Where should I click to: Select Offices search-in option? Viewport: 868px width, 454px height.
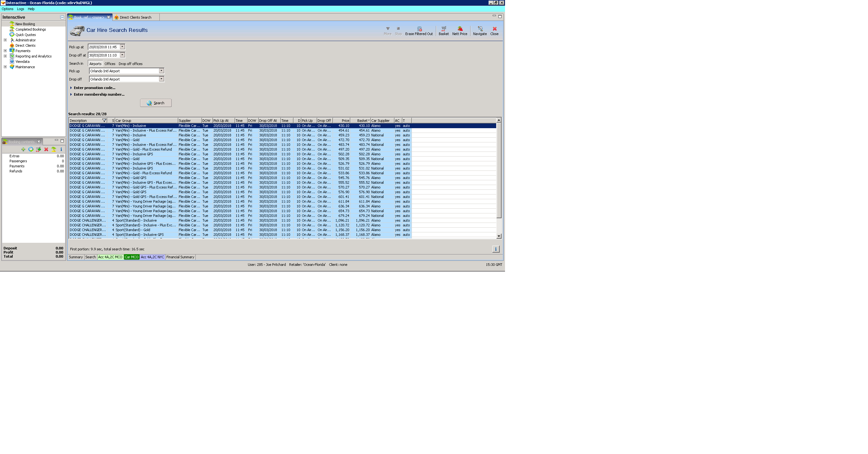(x=110, y=64)
